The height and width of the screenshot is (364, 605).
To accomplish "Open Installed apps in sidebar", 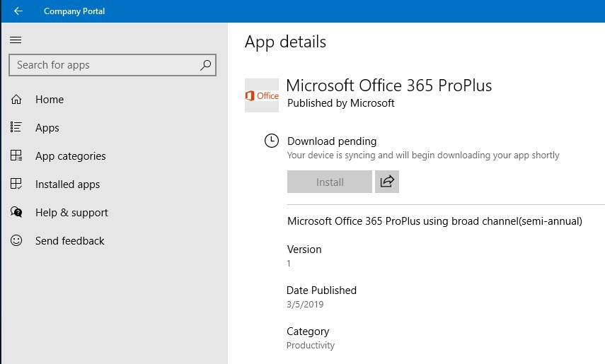I will pos(67,184).
